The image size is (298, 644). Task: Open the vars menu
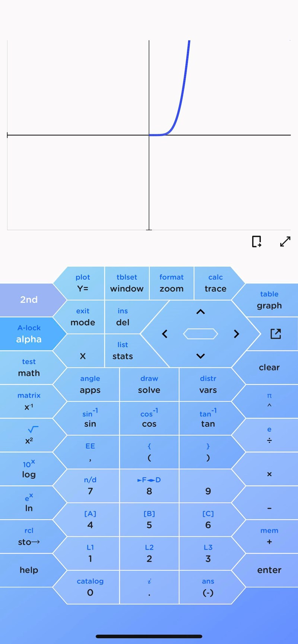(x=208, y=385)
